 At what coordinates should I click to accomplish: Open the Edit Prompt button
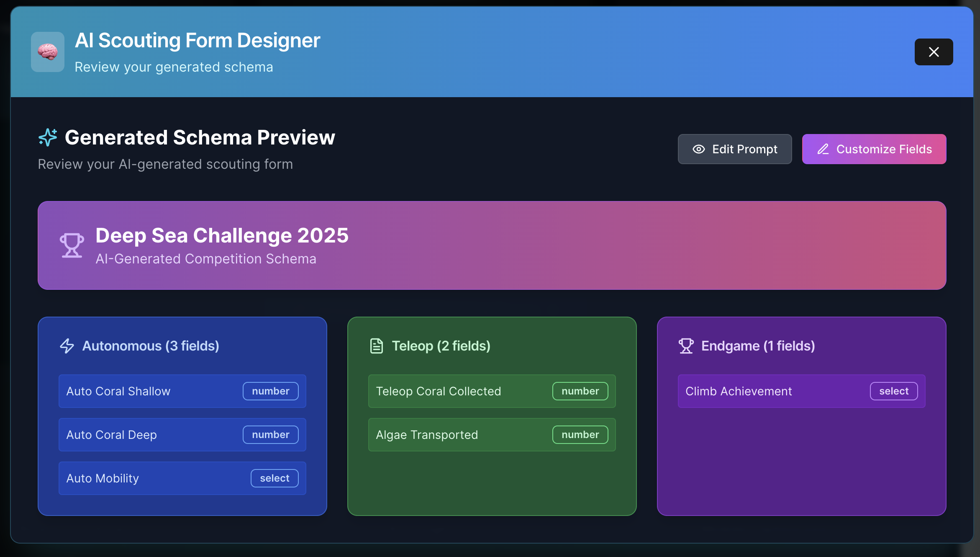point(735,149)
